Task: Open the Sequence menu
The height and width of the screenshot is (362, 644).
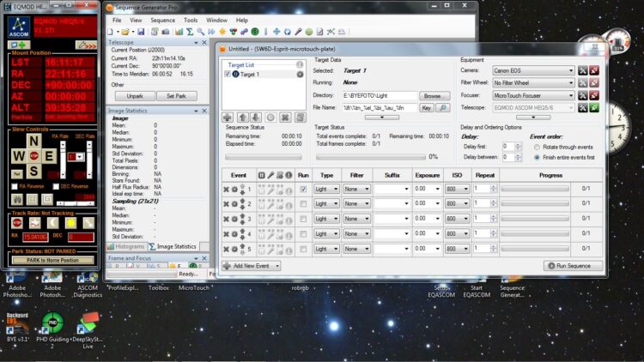Action: [x=162, y=20]
